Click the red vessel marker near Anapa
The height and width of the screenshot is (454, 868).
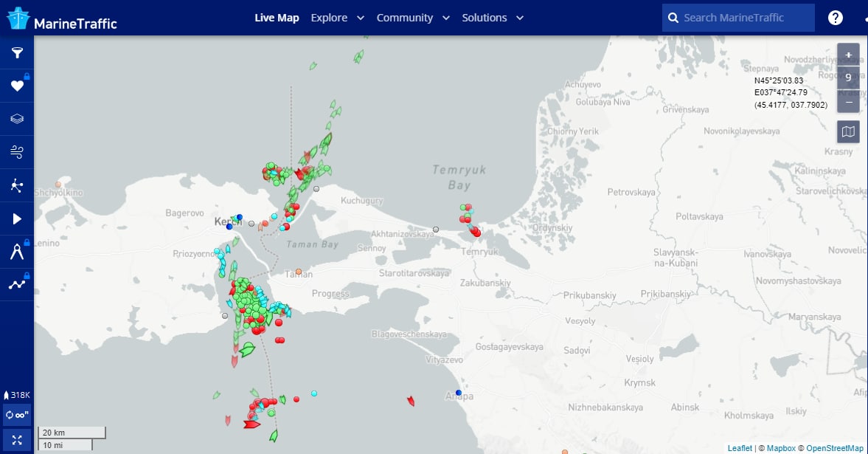[x=411, y=401]
